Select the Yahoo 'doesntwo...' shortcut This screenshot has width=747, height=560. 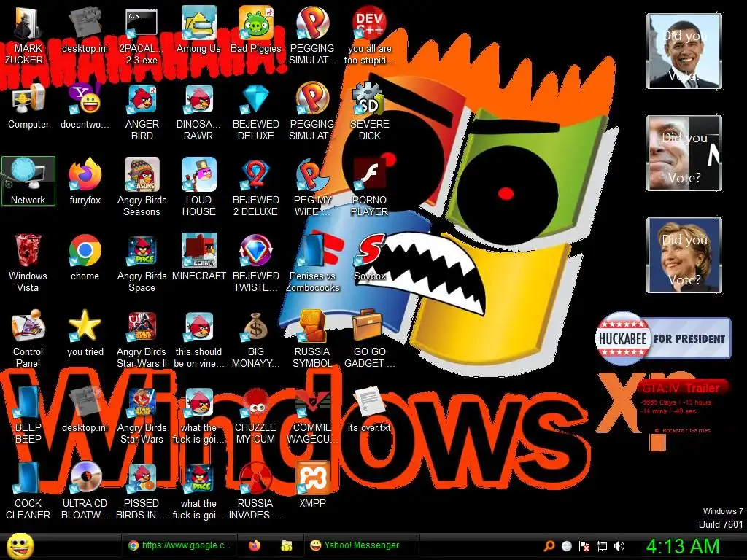coord(85,106)
